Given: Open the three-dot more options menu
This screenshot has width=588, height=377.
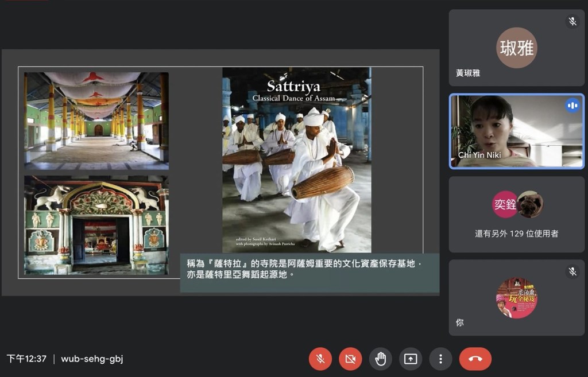Looking at the screenshot, I should click(440, 359).
